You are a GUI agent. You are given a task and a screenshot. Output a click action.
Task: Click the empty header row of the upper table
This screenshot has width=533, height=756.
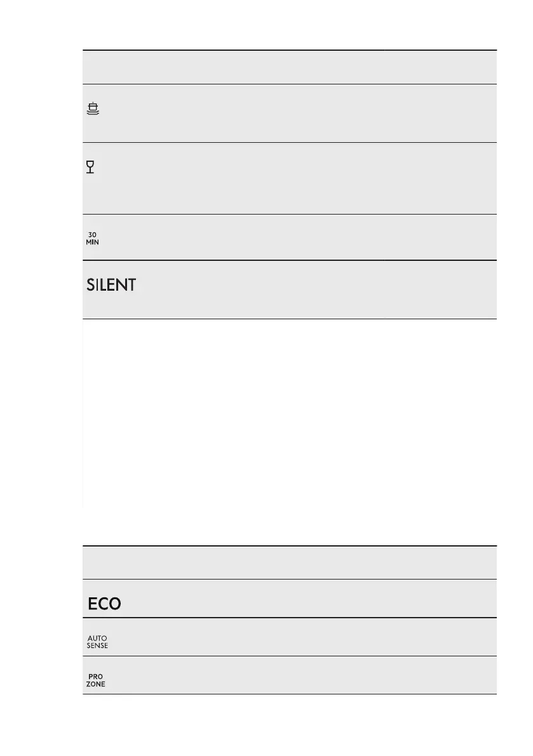point(289,67)
